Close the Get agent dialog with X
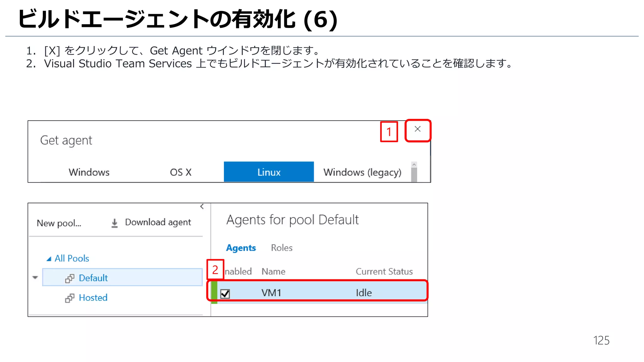The width and height of the screenshot is (644, 362). click(x=417, y=129)
